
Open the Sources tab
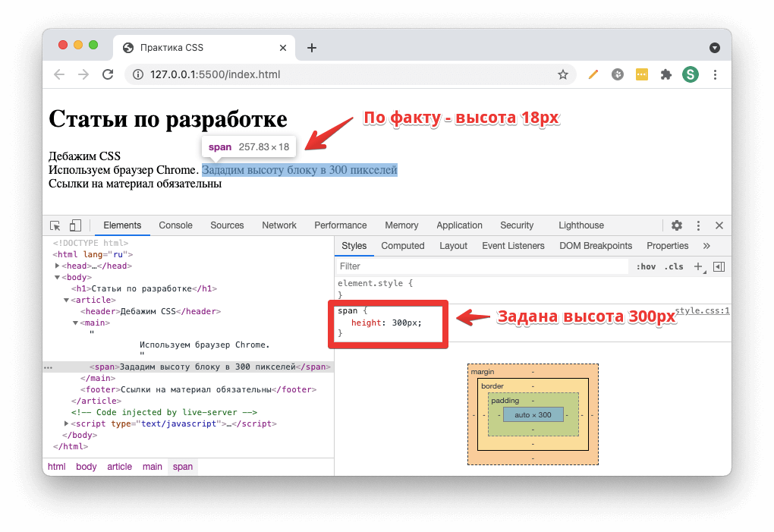(227, 225)
